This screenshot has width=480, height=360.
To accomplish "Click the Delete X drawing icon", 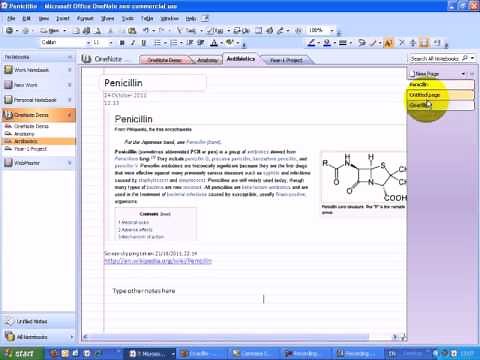I will click(x=402, y=43).
